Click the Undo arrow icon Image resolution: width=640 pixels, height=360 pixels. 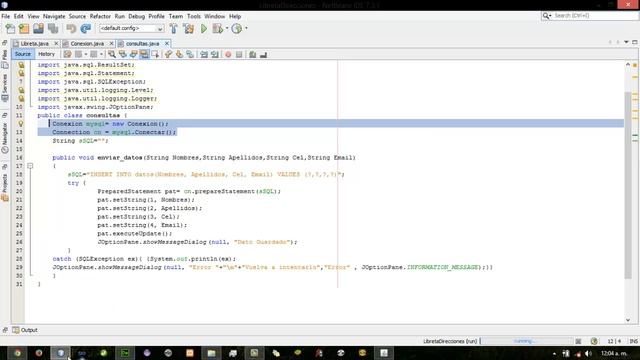point(71,29)
